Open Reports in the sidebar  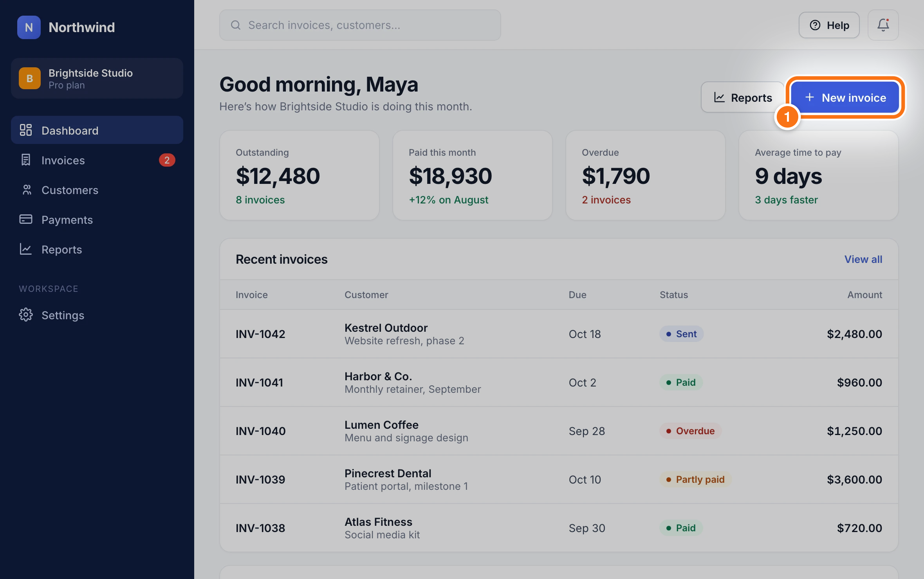[x=97, y=249]
